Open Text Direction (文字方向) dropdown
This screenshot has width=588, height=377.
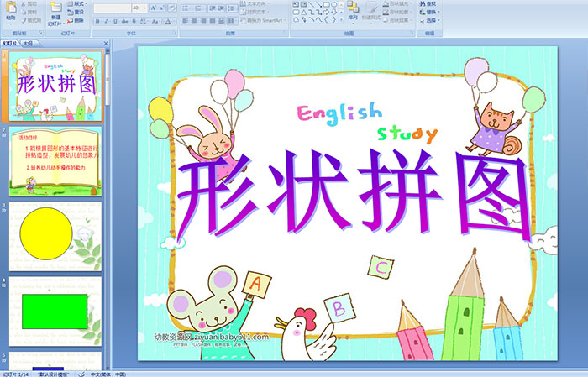255,3
